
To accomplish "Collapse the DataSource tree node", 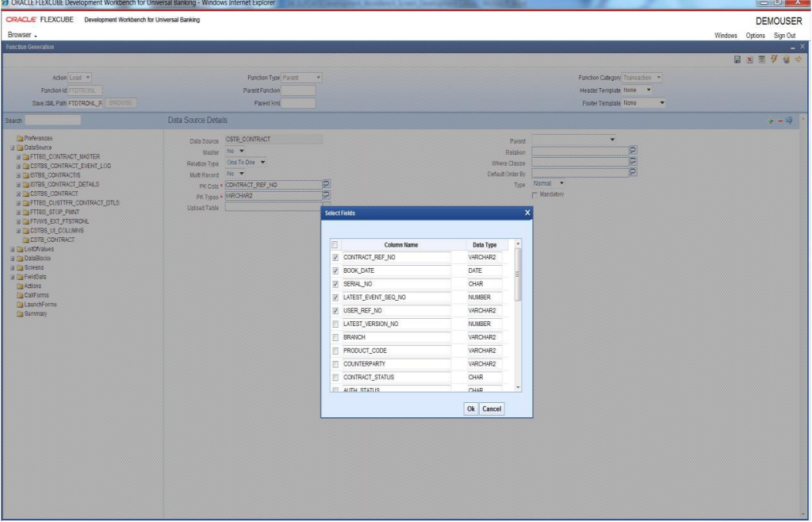I will click(13, 148).
